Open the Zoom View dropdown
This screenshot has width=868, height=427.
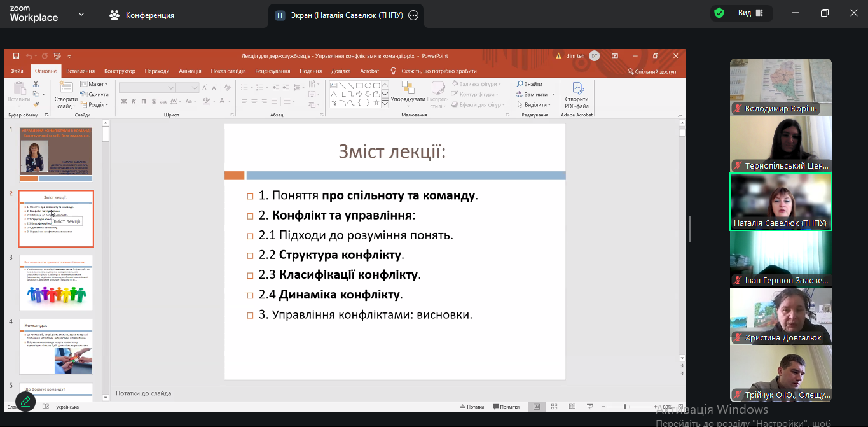[x=750, y=13]
